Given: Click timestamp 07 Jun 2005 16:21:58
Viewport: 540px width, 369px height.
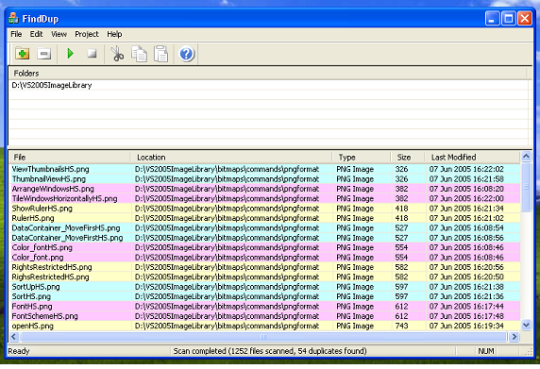Looking at the screenshot, I should click(x=466, y=179).
